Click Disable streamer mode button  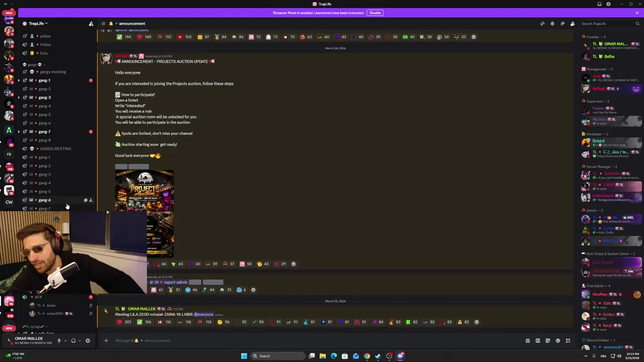(375, 13)
